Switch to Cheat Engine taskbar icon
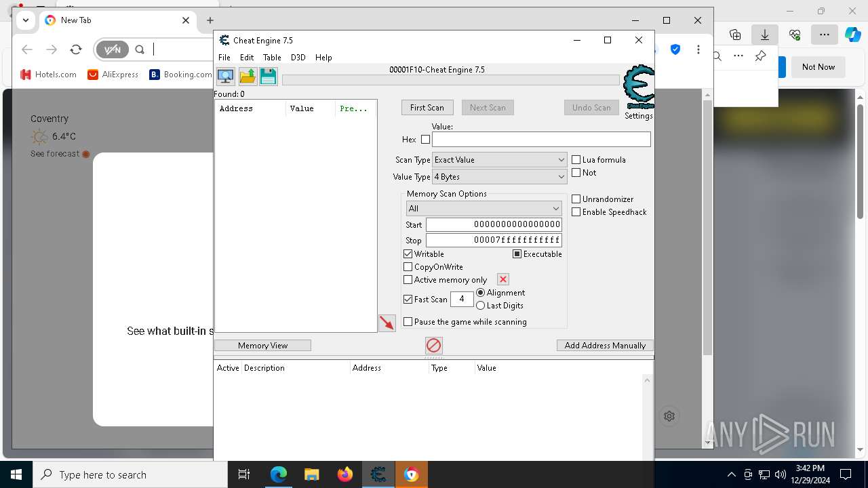 [378, 474]
